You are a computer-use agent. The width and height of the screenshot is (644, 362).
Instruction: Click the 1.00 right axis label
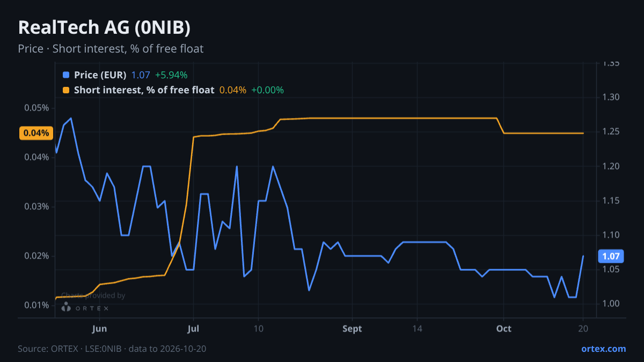click(x=611, y=304)
